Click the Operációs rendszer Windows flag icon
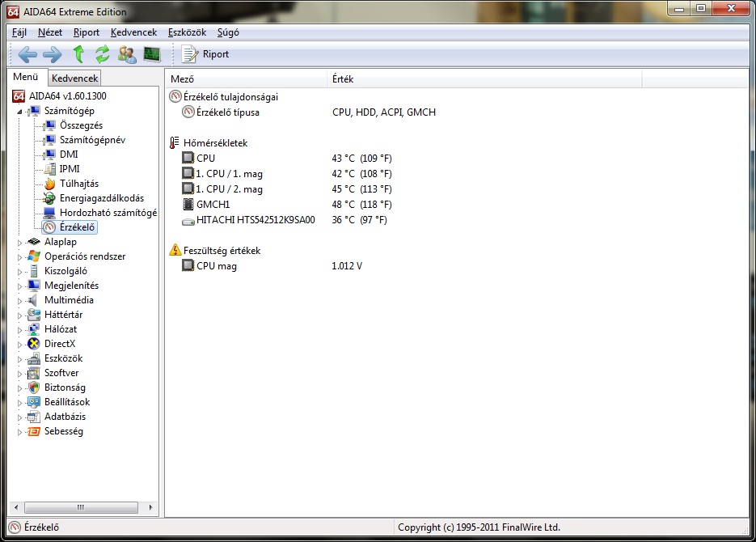This screenshot has width=756, height=542. pos(34,256)
